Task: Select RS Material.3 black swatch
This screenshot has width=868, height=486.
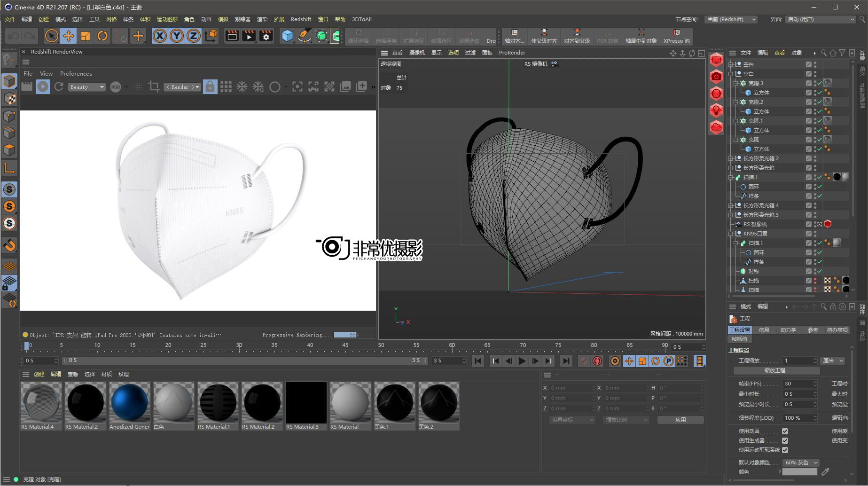Action: [306, 403]
